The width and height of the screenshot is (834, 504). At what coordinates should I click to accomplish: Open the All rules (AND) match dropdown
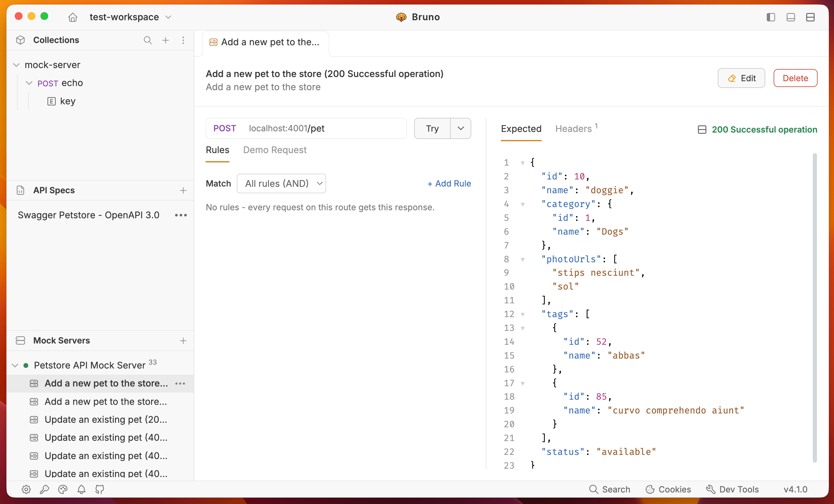click(x=281, y=183)
